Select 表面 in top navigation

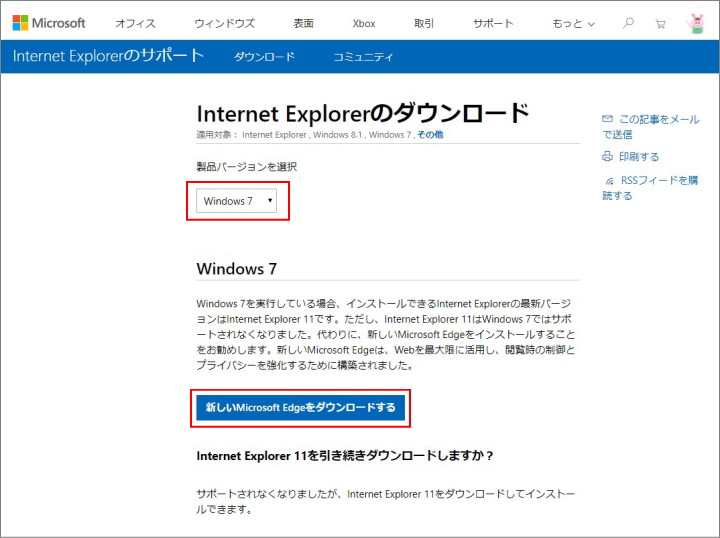tap(303, 23)
